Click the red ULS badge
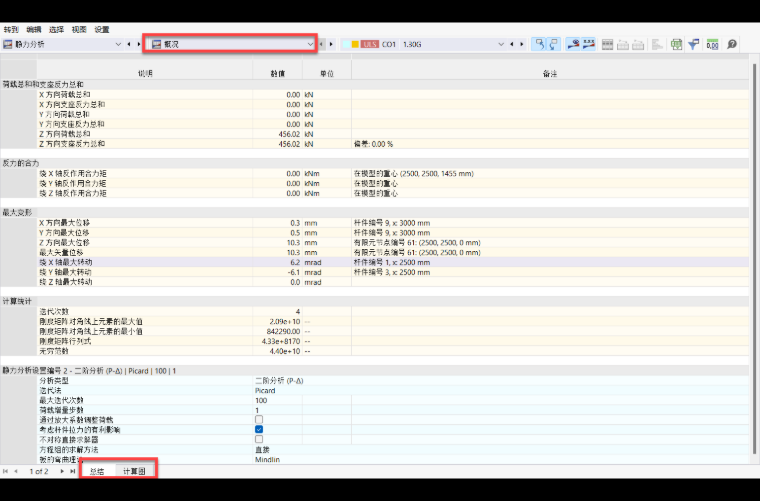 369,44
